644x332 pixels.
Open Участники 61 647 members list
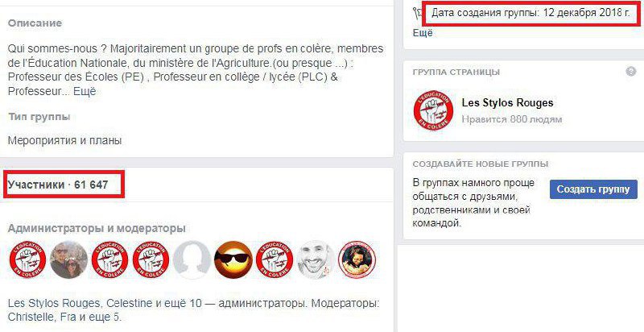(x=58, y=185)
